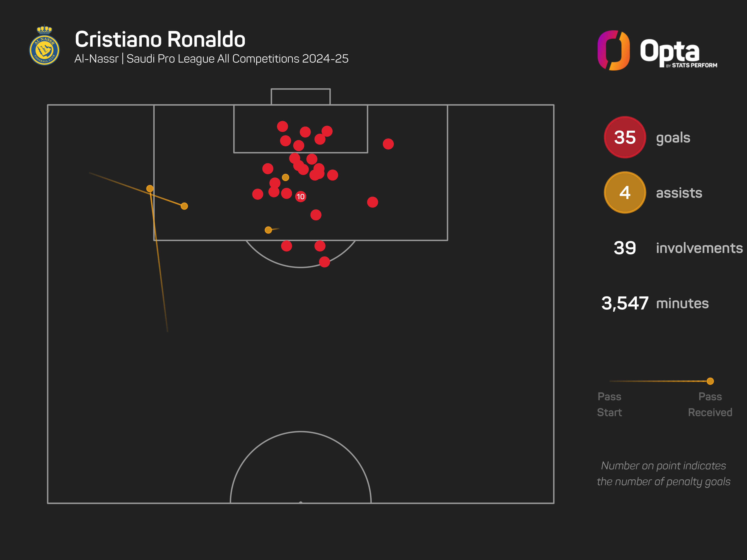The width and height of the screenshot is (747, 560).
Task: Select the gold 4 assists circle
Action: click(x=624, y=193)
